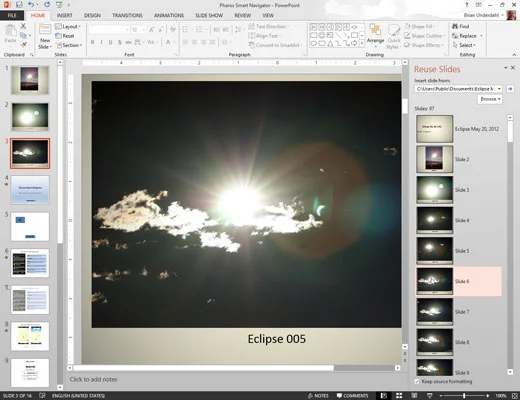Toggle the COMMENTS pane button in status bar
The width and height of the screenshot is (520, 400).
click(353, 396)
